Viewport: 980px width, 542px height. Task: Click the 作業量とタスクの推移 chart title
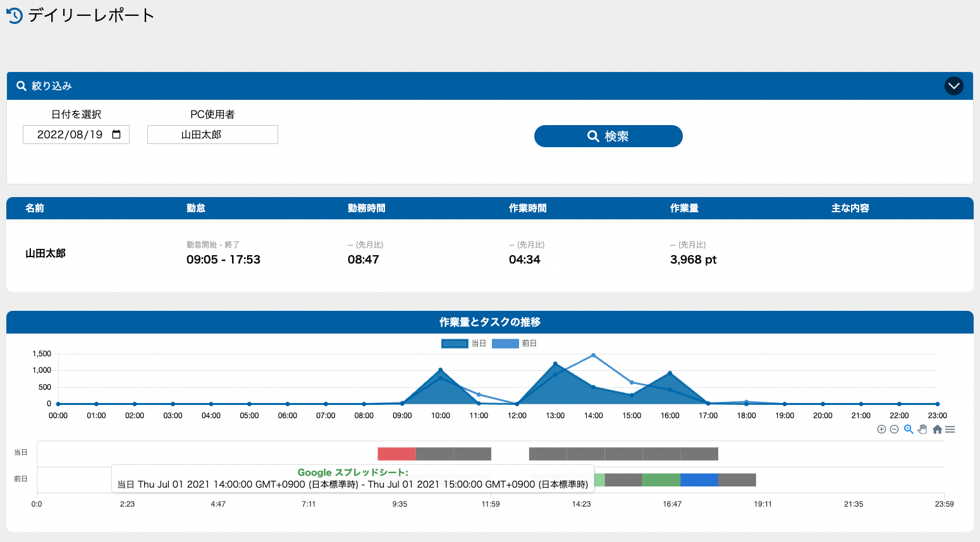tap(490, 322)
